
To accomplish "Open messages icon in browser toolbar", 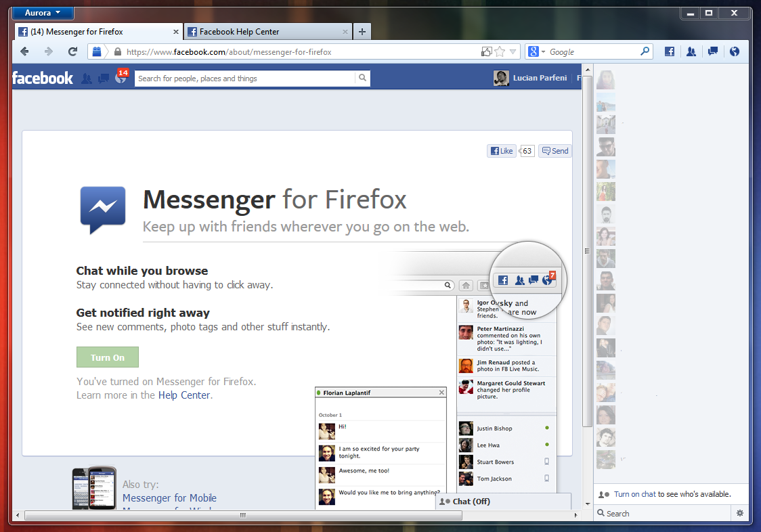I will [712, 51].
